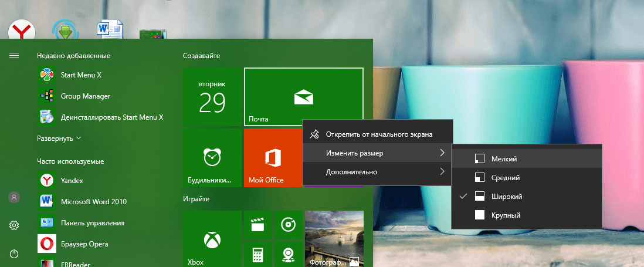Select Мелкий tile size

[x=527, y=158]
